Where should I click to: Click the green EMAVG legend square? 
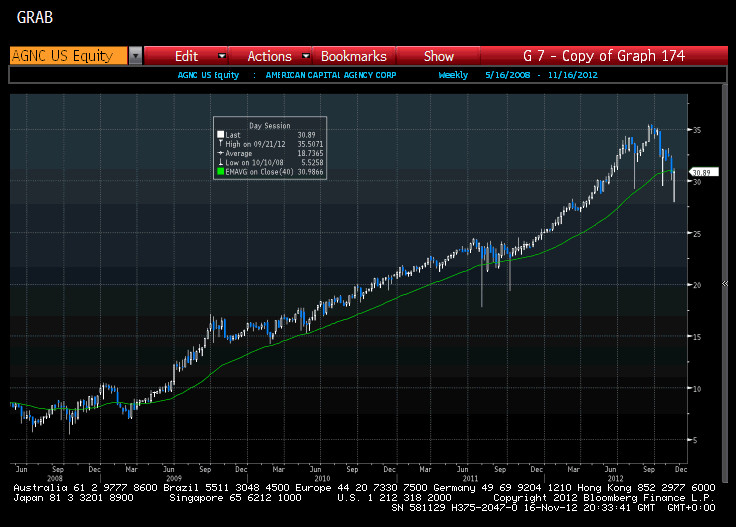click(x=221, y=172)
